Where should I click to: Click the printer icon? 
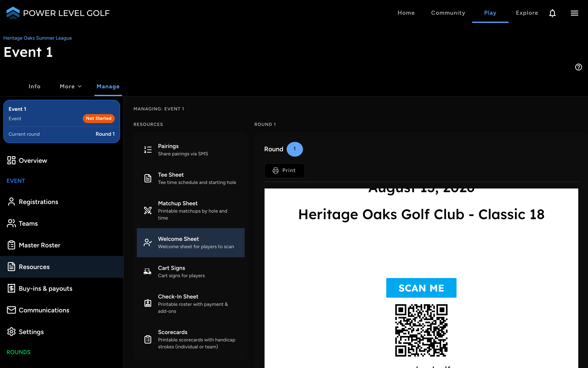coord(276,171)
